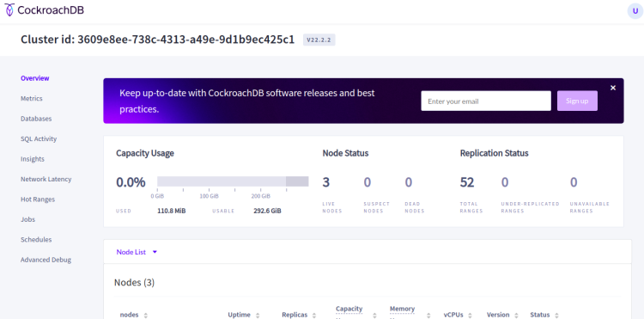The height and width of the screenshot is (319, 644).
Task: Open Databases in sidebar
Action: [x=36, y=119]
